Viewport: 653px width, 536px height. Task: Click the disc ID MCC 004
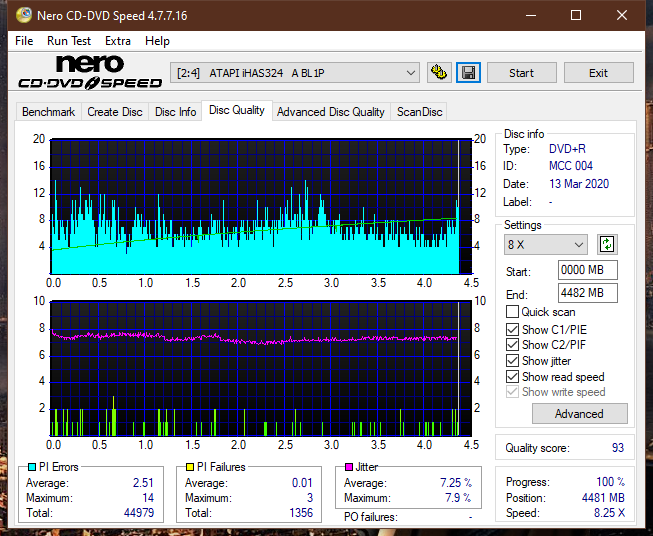[571, 166]
